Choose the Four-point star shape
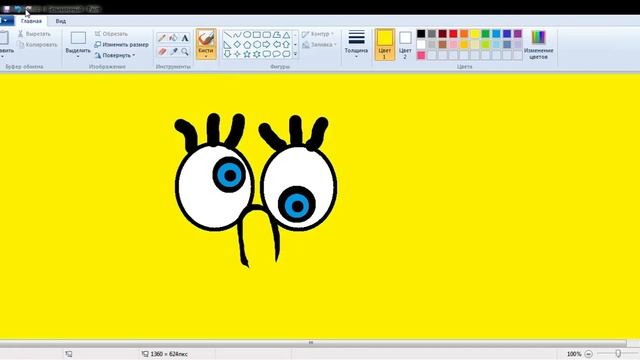 pos(237,54)
